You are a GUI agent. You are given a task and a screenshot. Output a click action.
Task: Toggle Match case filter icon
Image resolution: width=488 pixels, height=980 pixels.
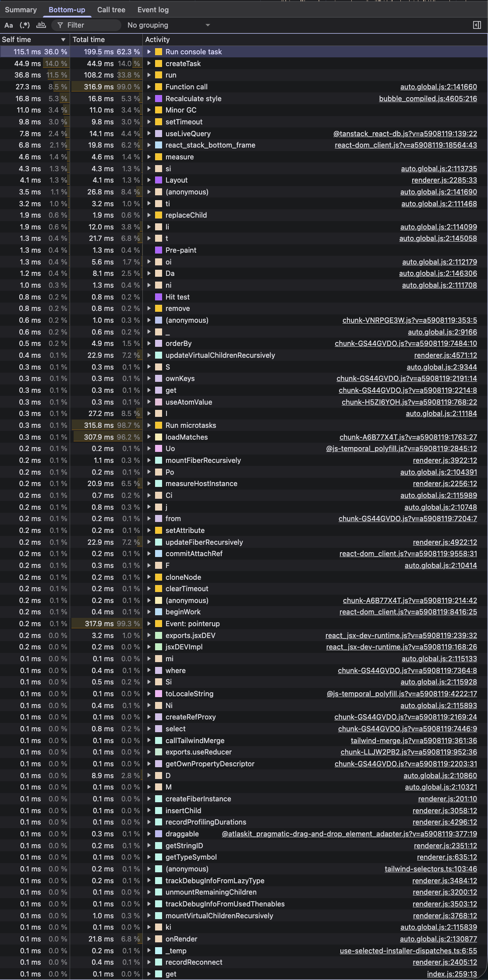9,25
